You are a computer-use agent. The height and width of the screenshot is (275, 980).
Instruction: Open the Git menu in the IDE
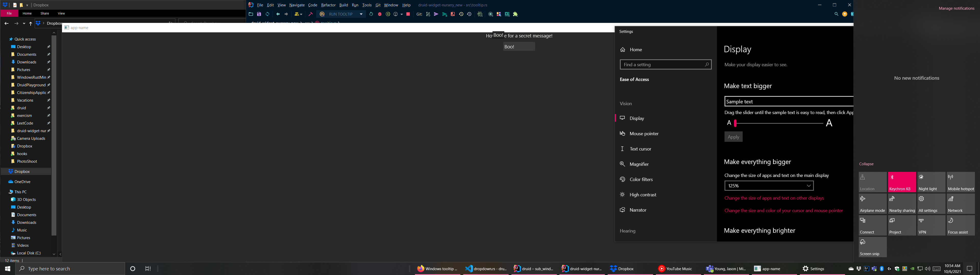(x=378, y=5)
